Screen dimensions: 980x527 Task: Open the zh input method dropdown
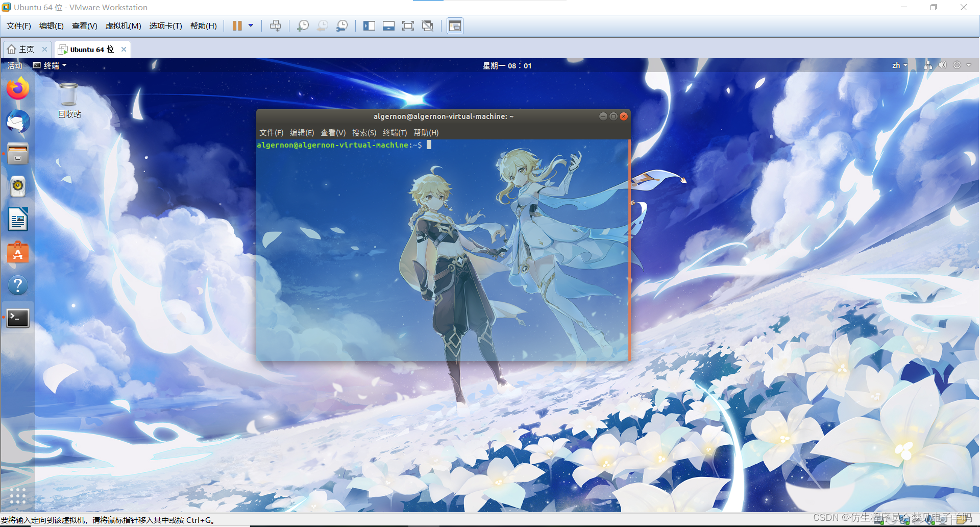900,65
